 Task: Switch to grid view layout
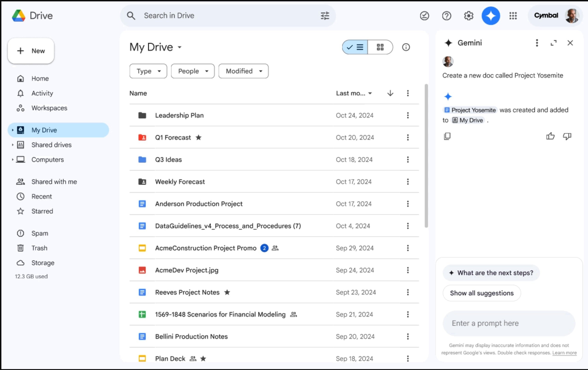380,47
